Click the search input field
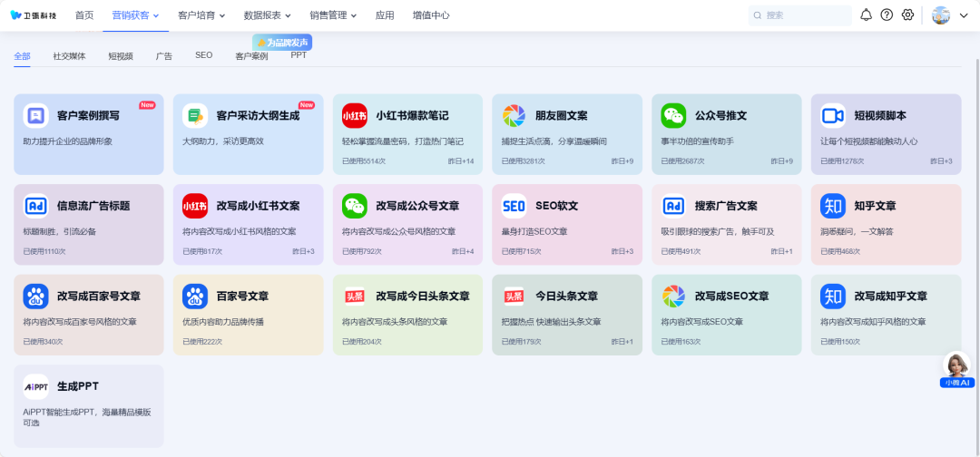 (803, 15)
